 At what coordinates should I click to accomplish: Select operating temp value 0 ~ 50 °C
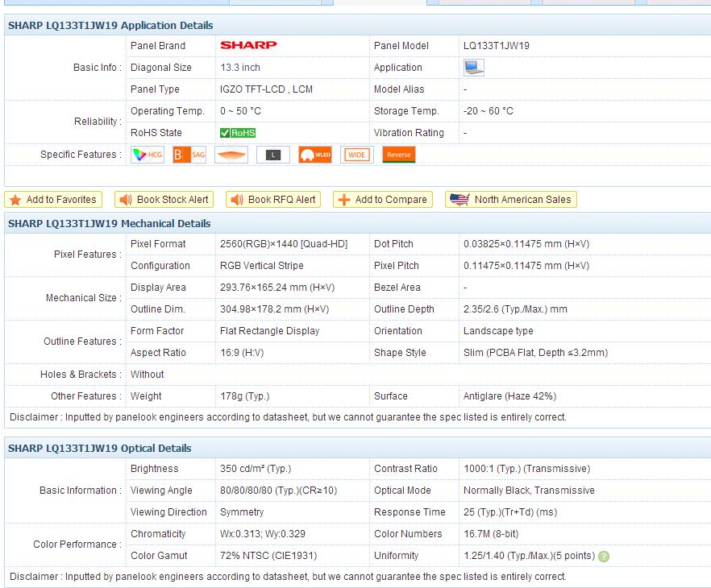pyautogui.click(x=240, y=111)
